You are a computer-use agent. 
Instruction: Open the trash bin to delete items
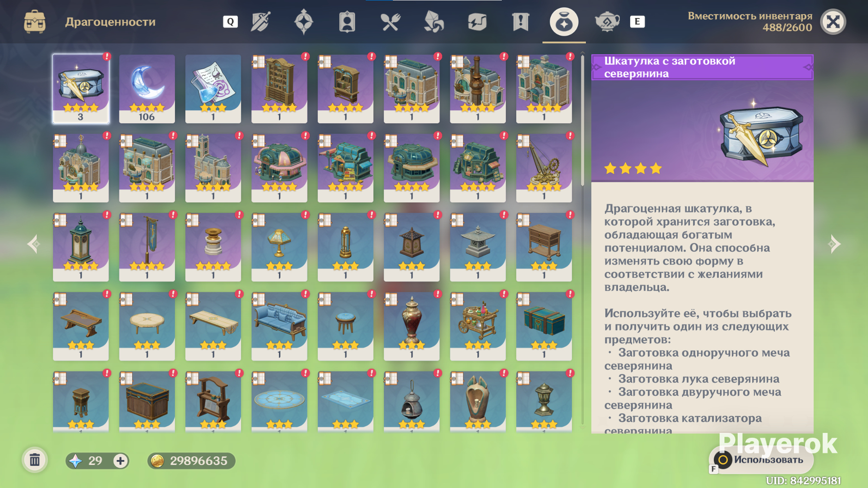click(35, 460)
